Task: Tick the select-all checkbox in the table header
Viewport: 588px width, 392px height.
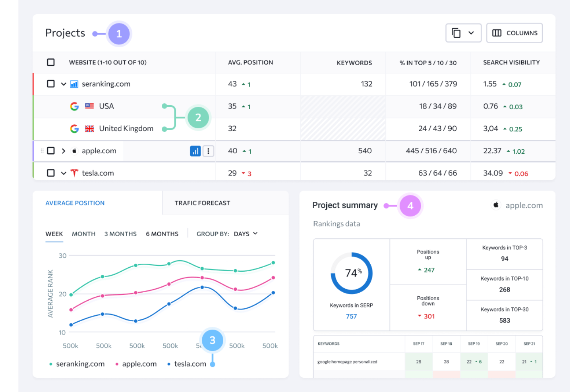Action: [51, 62]
